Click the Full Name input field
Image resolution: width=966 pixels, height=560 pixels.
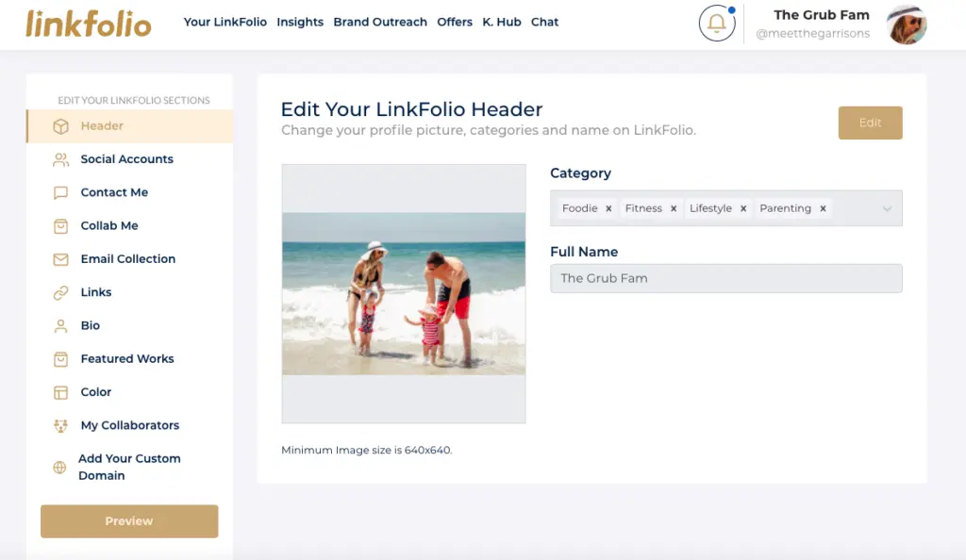tap(725, 278)
